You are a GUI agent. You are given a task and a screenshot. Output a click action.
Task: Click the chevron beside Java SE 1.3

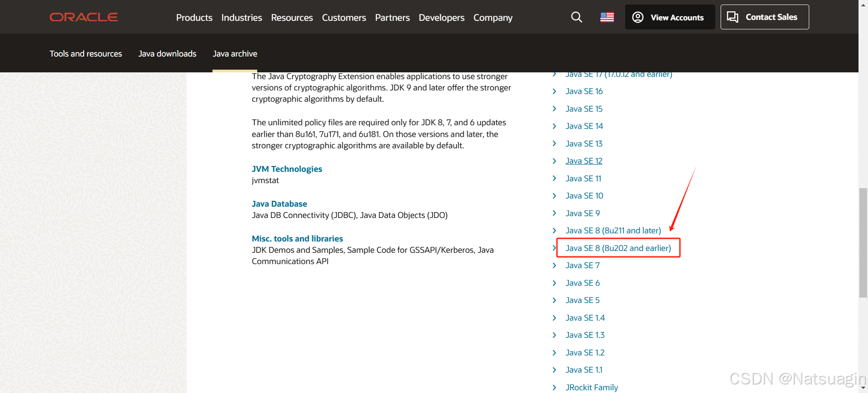(554, 335)
